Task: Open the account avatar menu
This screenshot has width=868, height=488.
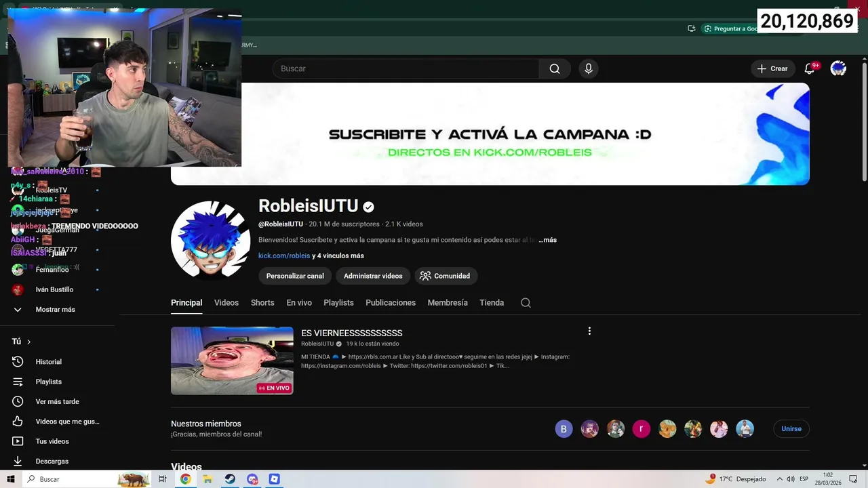Action: pos(838,68)
